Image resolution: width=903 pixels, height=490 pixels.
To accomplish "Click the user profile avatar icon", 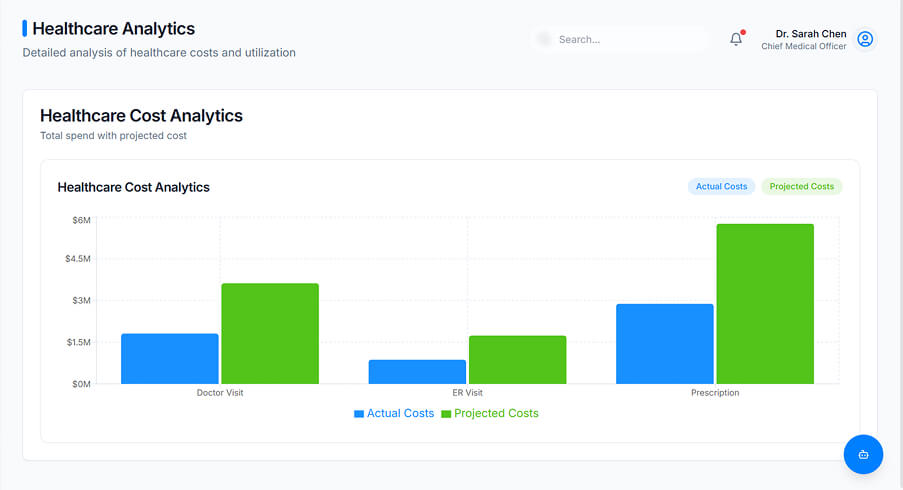I will coord(865,39).
